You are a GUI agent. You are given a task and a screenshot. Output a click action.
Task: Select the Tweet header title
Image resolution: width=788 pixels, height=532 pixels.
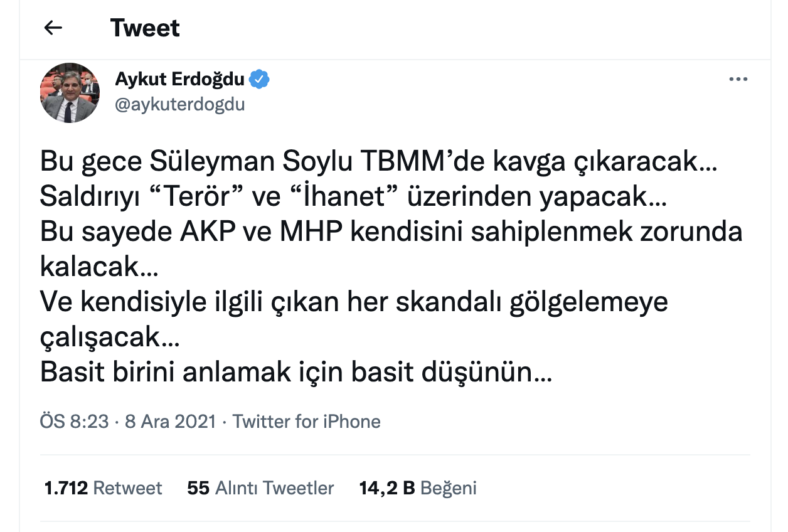(x=145, y=28)
